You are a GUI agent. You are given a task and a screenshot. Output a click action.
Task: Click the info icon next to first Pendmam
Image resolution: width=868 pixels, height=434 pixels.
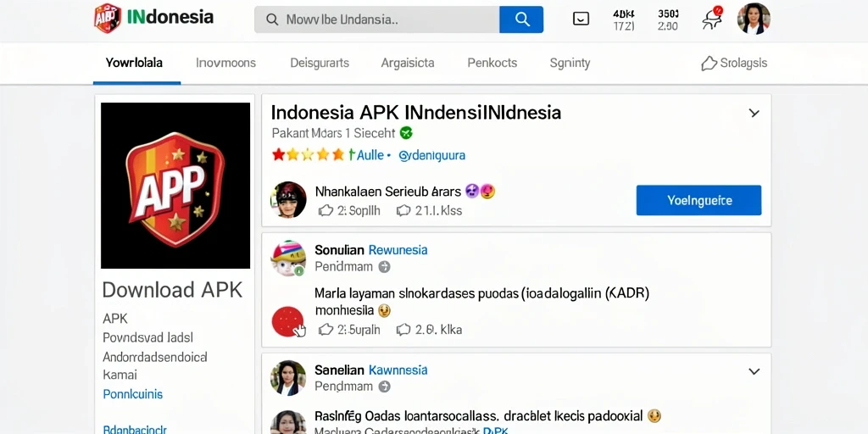[384, 267]
